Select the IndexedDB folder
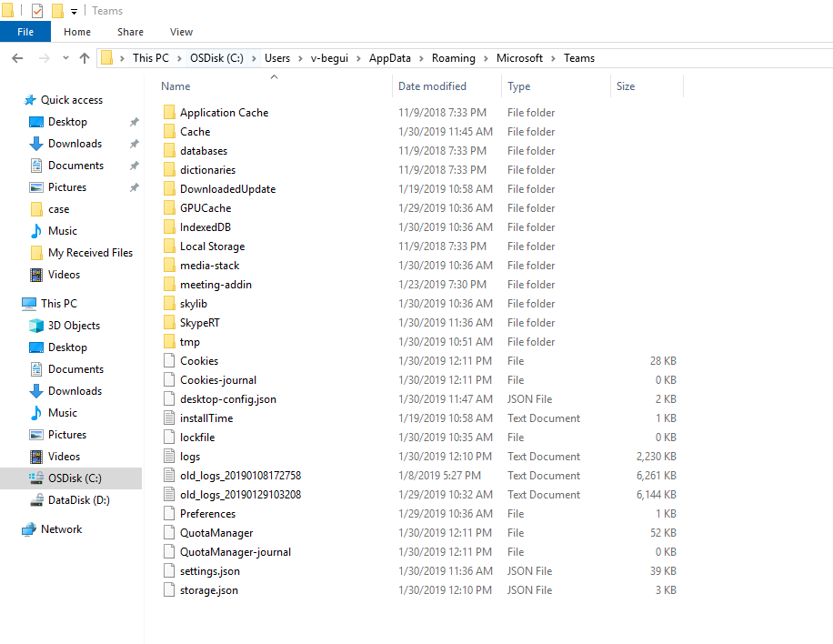Viewport: 833px width, 644px height. [205, 227]
